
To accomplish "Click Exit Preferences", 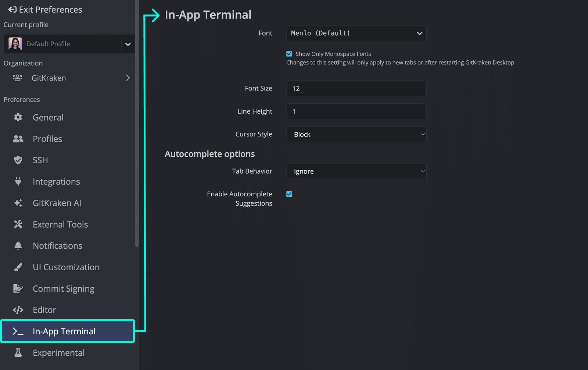I will pos(44,10).
